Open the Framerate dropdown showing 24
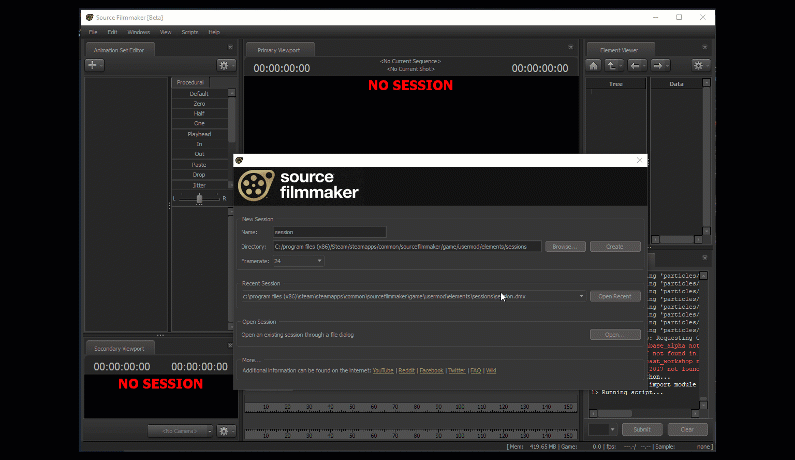Image resolution: width=795 pixels, height=460 pixels. pyautogui.click(x=298, y=261)
